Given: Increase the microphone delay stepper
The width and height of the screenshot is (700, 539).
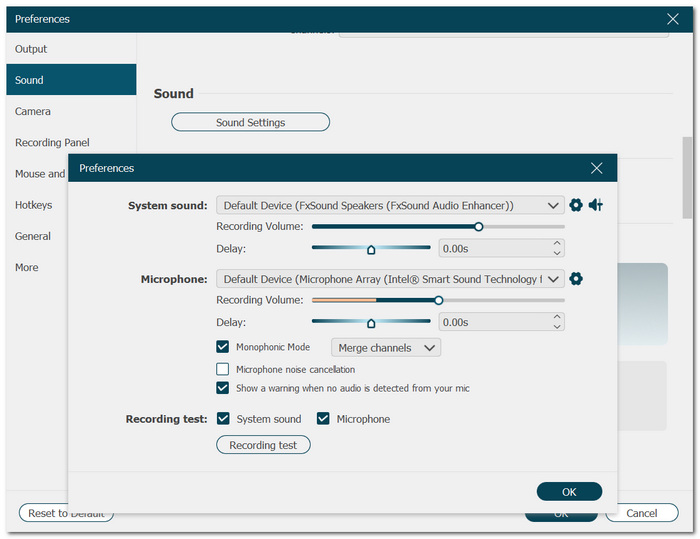Looking at the screenshot, I should click(x=557, y=317).
